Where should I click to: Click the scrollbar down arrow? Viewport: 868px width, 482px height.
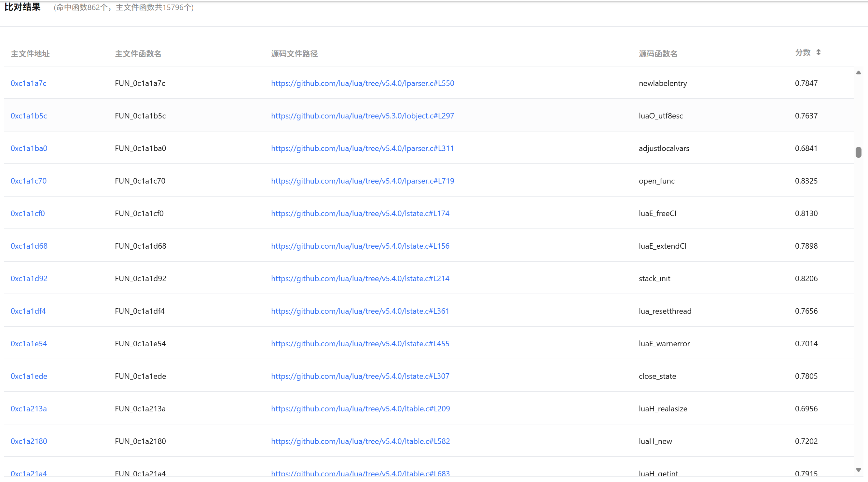858,470
